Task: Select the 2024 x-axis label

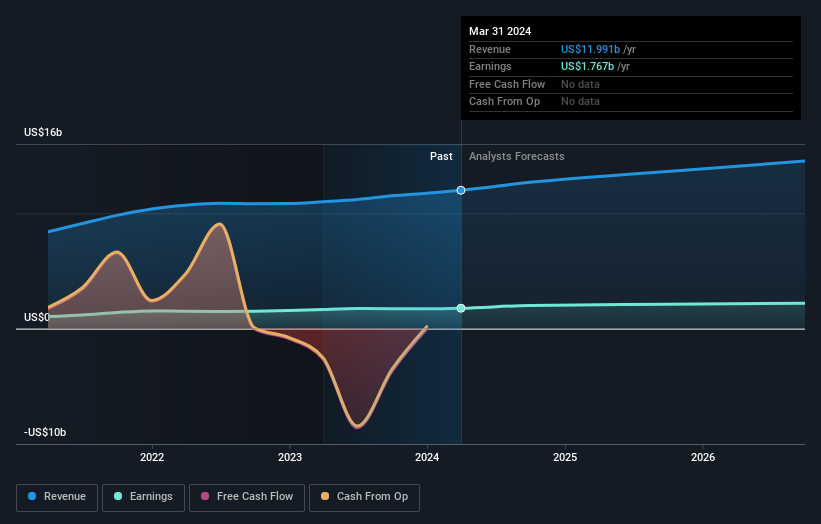Action: (427, 457)
